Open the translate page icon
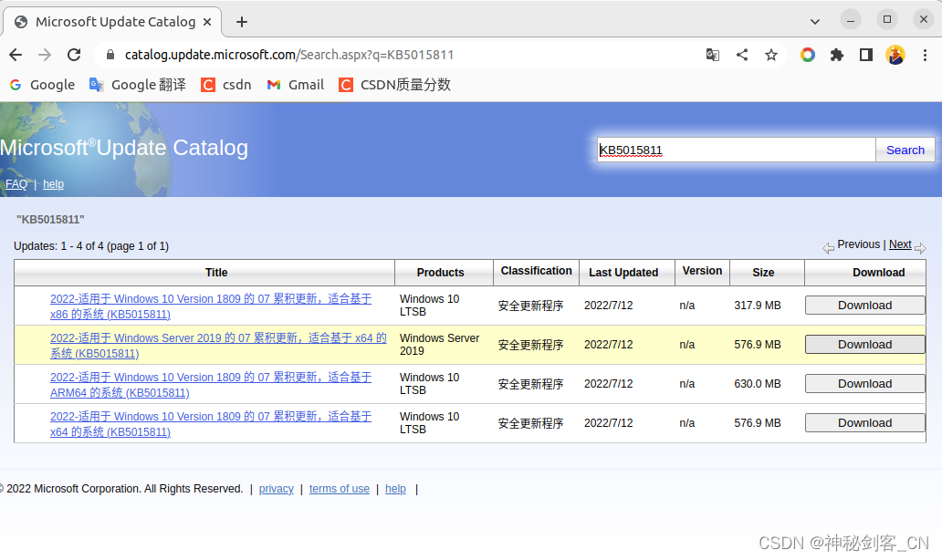The height and width of the screenshot is (560, 942). 713,56
